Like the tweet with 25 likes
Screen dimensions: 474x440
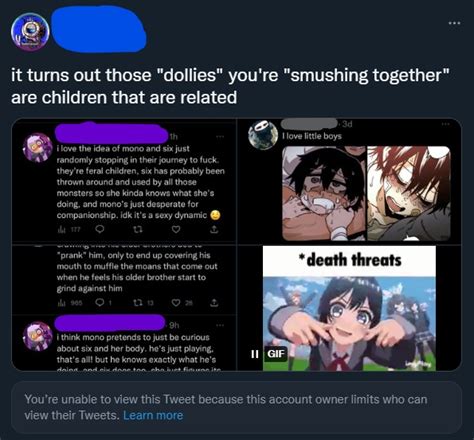(x=176, y=303)
